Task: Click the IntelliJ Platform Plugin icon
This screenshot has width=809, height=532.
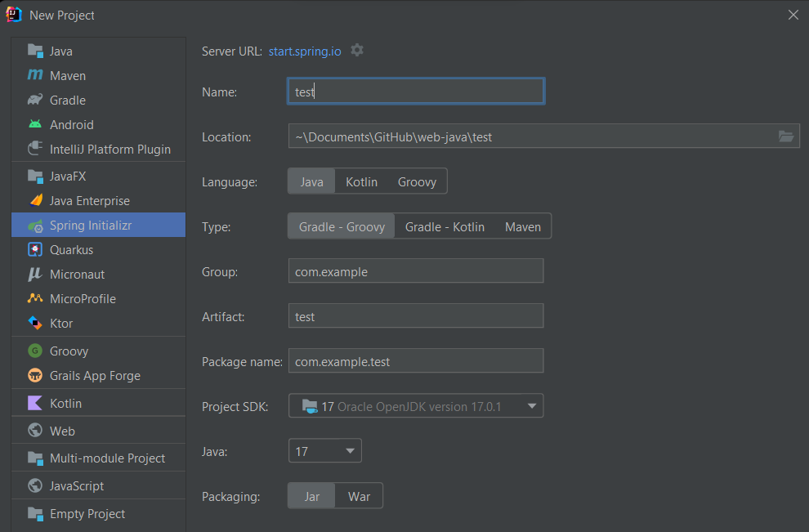Action: (35, 149)
